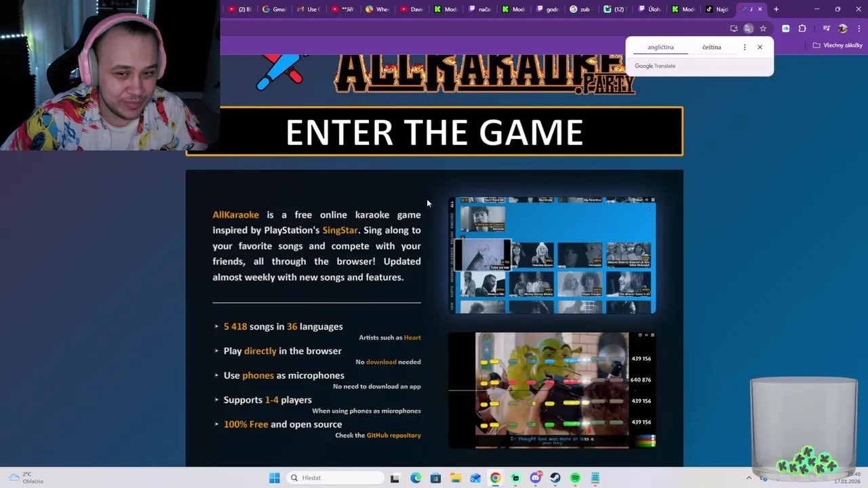This screenshot has width=868, height=488.
Task: Click the blue extension icon in toolbar
Action: click(785, 28)
